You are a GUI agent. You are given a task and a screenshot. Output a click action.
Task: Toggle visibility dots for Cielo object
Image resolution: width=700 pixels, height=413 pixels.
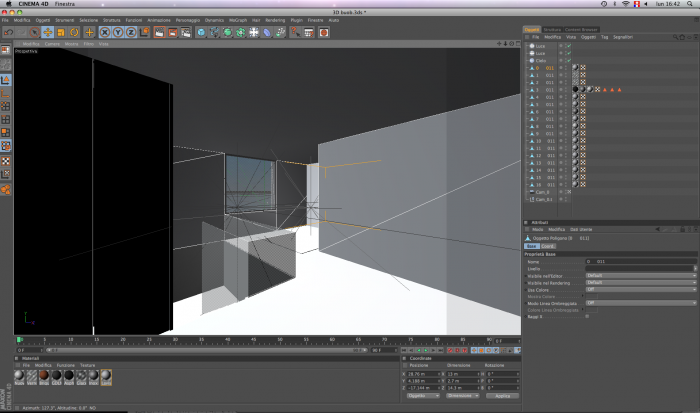click(x=561, y=60)
